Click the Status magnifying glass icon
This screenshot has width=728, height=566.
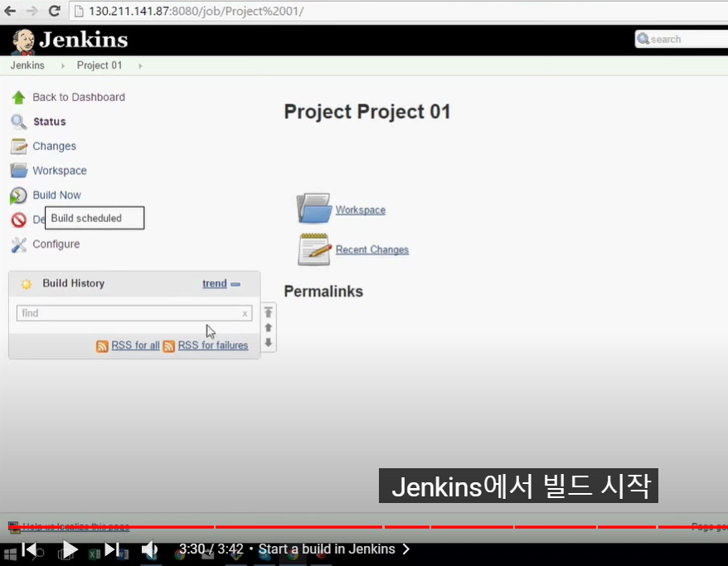(18, 122)
